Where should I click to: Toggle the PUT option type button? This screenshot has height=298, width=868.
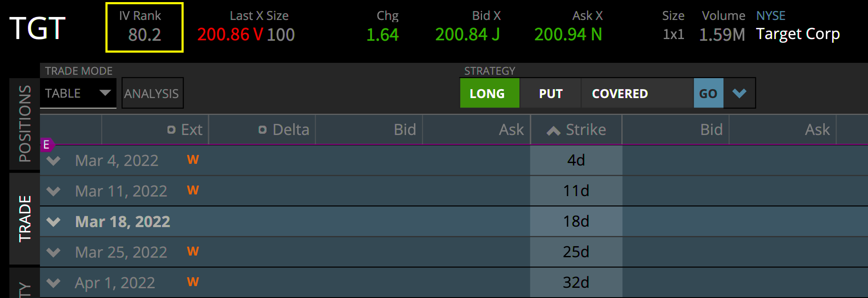click(x=550, y=93)
